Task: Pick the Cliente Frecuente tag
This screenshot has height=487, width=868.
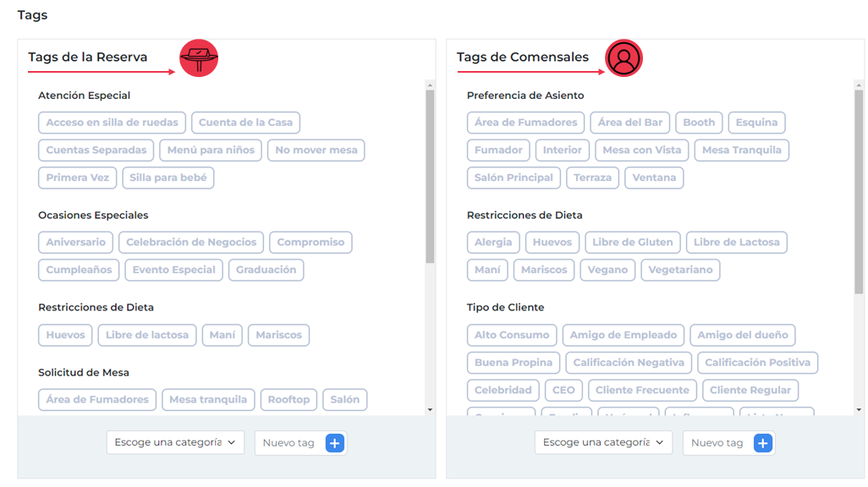Action: coord(642,391)
